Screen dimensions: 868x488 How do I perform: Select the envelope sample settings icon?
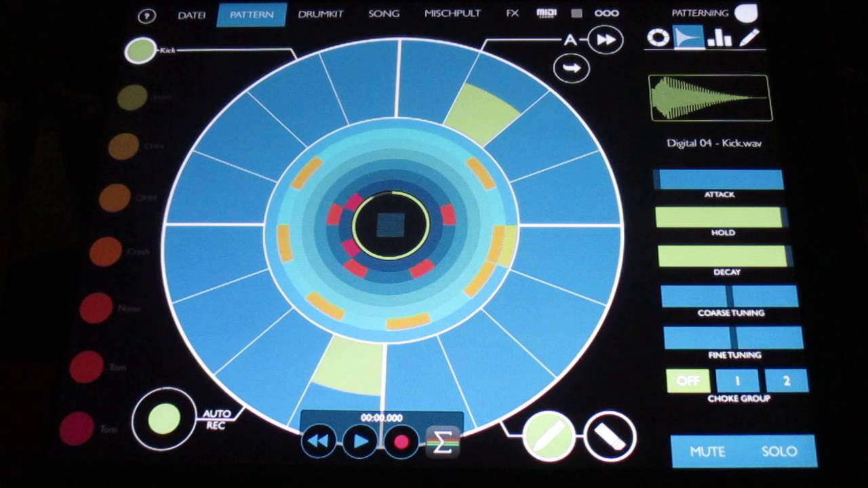[x=687, y=37]
